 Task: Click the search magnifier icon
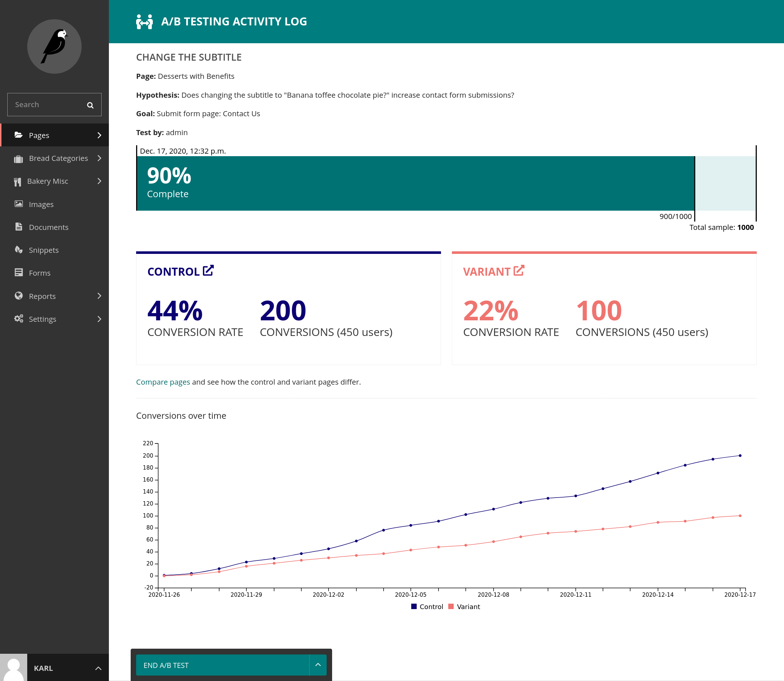tap(90, 105)
